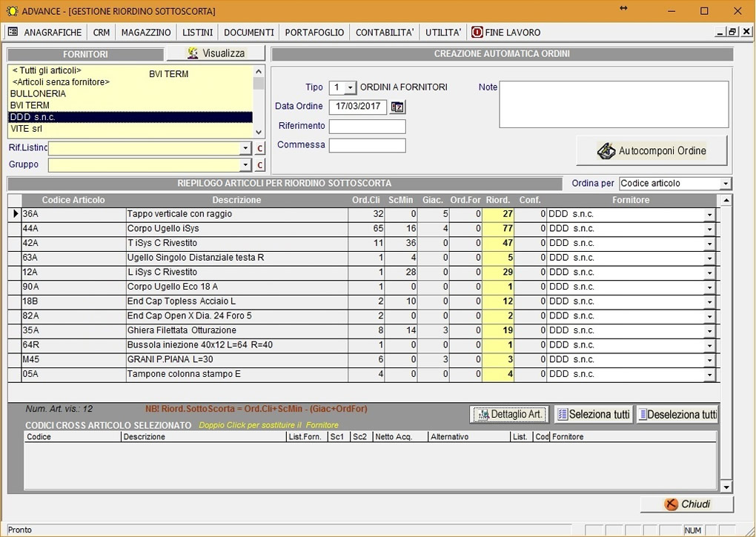Open the Tipo dropdown
Viewport: 756px width, 537px height.
click(351, 87)
